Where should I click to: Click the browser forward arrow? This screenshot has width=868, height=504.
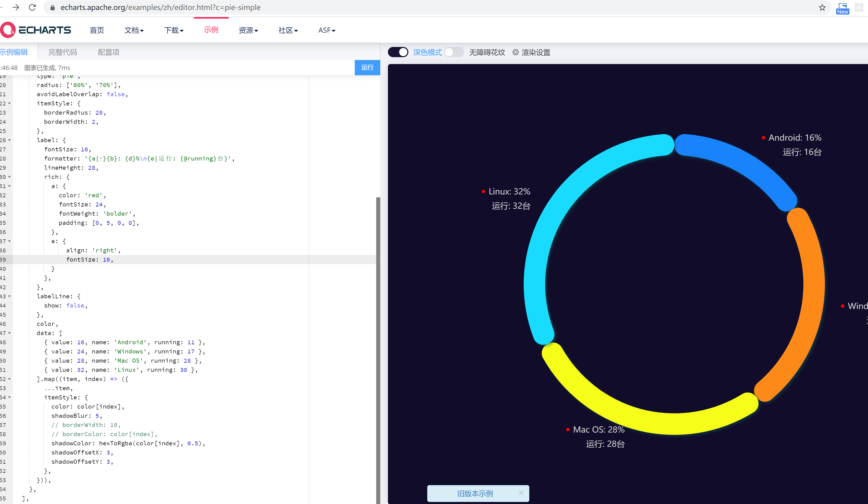[16, 7]
